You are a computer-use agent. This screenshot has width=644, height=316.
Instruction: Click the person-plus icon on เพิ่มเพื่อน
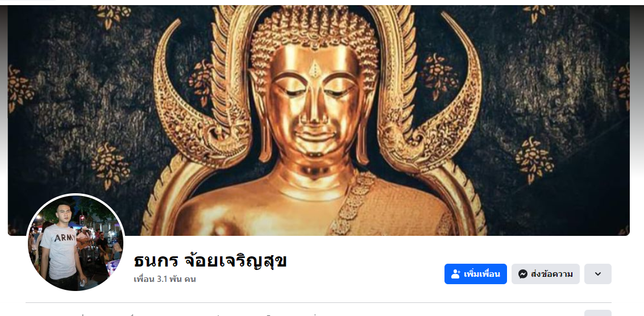[x=455, y=274]
